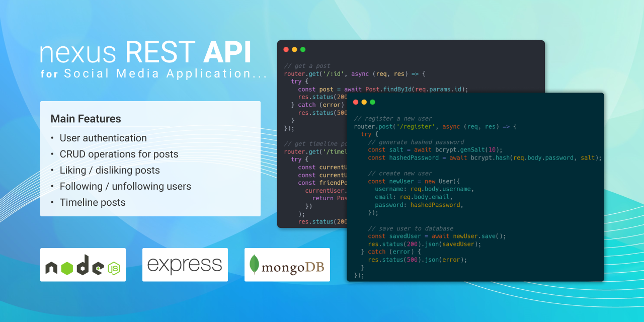Click the 'username: req.body.username,' line
The image size is (644, 322).
[425, 189]
